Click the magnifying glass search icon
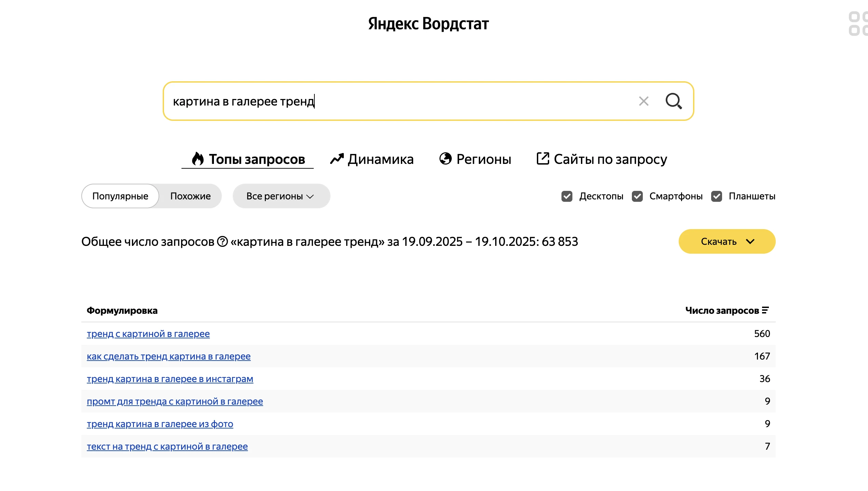868x491 pixels. tap(674, 101)
